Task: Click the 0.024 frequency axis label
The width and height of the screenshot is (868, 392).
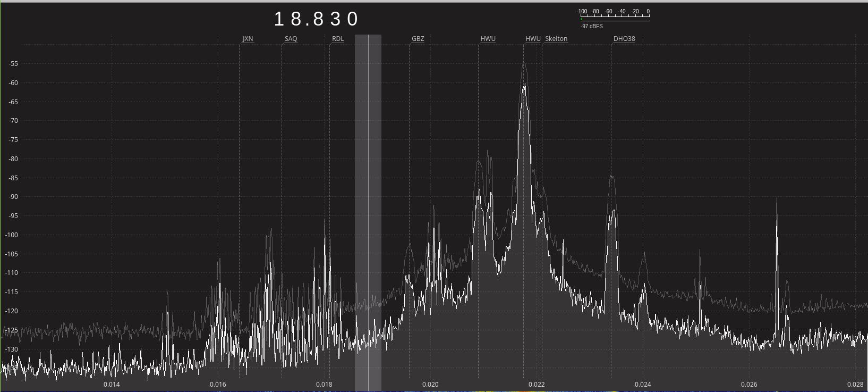Action: (643, 385)
